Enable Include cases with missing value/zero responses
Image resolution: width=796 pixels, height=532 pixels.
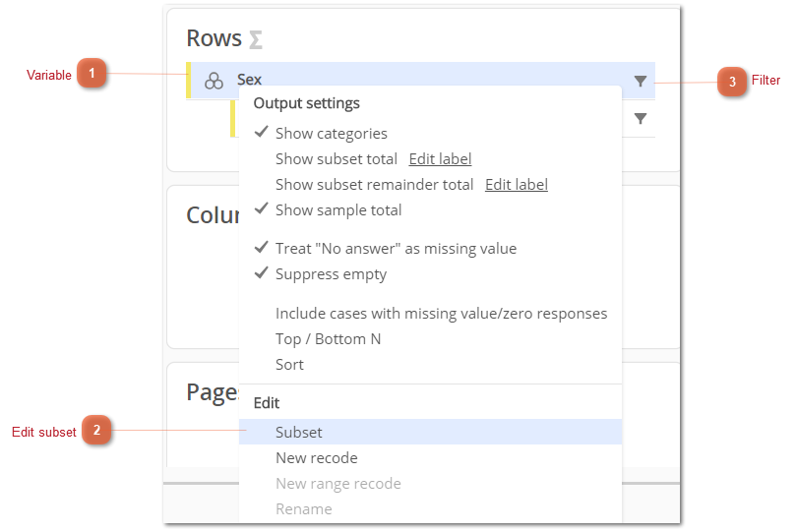(441, 314)
